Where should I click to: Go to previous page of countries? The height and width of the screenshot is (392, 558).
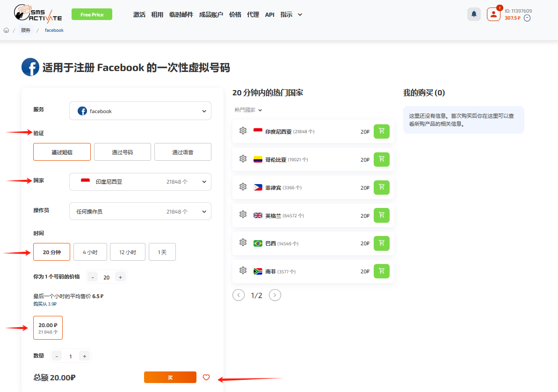coord(239,295)
